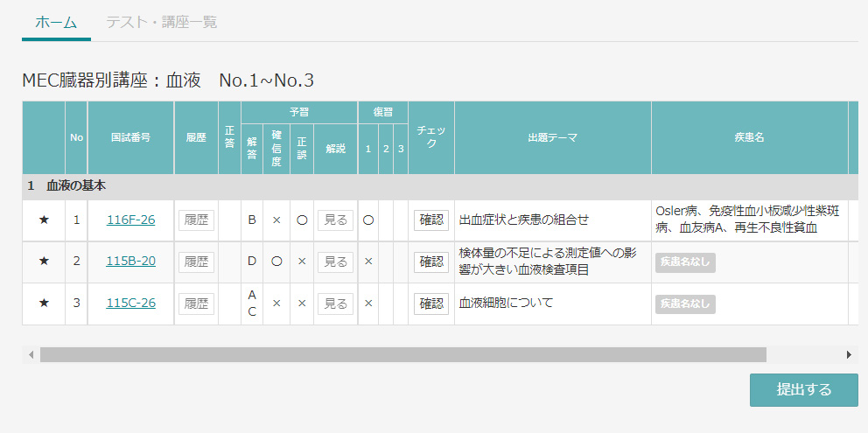The width and height of the screenshot is (868, 433).
Task: Click the 確信度 circle mark for 115B-20
Action: click(276, 262)
